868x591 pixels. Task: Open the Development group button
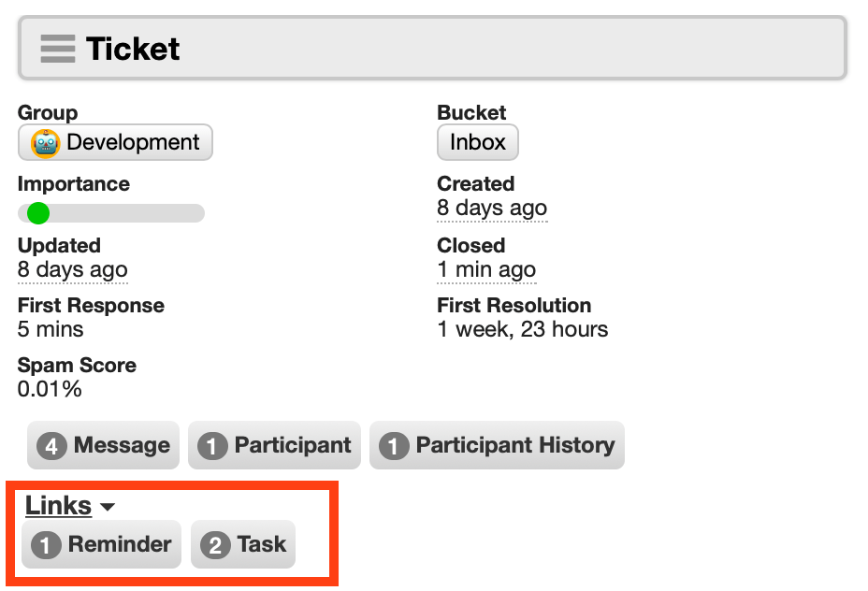point(115,142)
